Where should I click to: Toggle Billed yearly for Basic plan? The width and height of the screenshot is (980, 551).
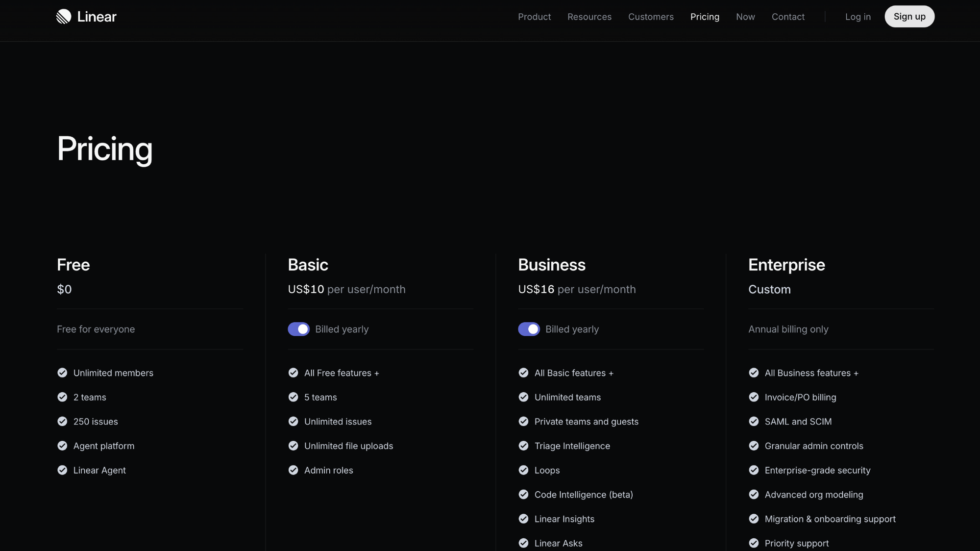click(298, 329)
